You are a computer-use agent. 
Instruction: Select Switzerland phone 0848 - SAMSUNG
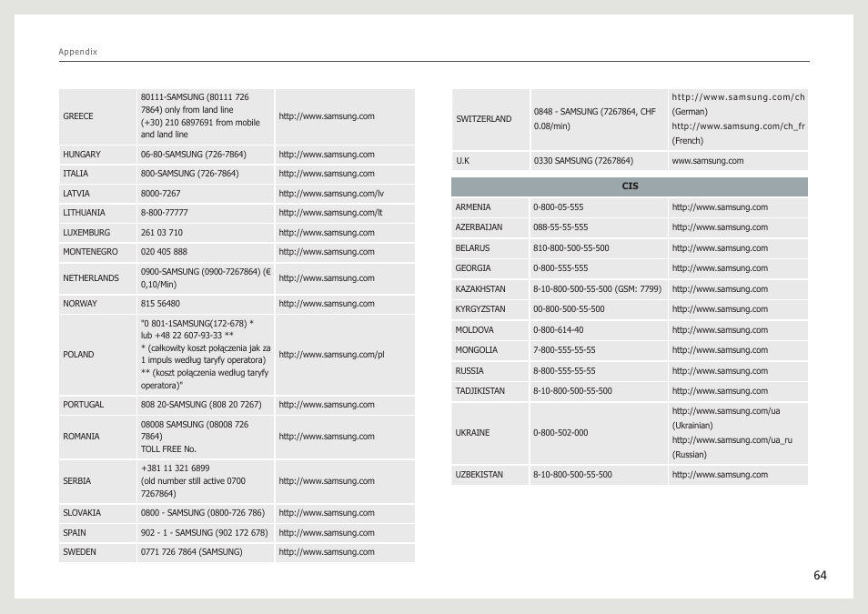594,119
